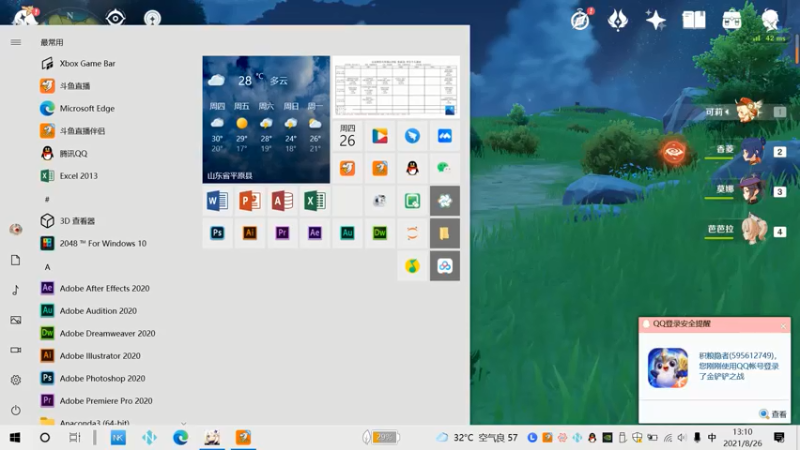This screenshot has height=450, width=800.
Task: Open the volume control in the tray
Action: point(682,438)
